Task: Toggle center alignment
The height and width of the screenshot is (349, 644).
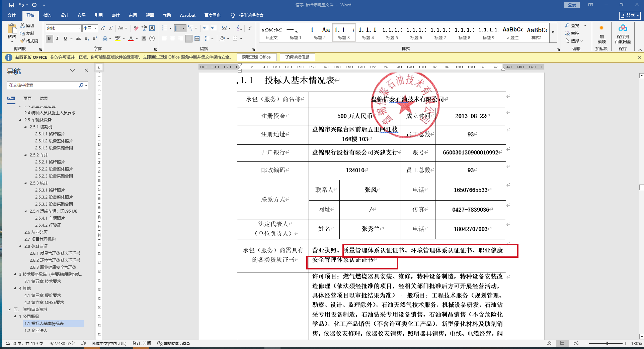Action: click(x=173, y=38)
